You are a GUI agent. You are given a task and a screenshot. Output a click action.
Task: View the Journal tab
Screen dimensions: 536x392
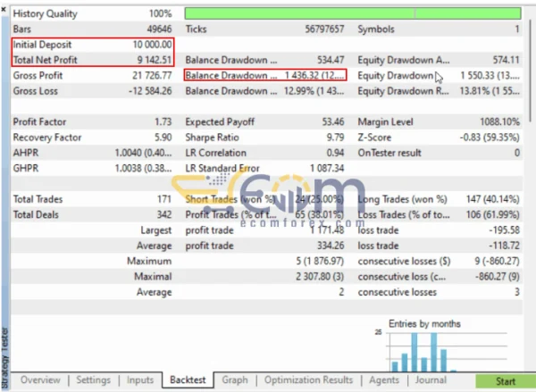click(432, 380)
